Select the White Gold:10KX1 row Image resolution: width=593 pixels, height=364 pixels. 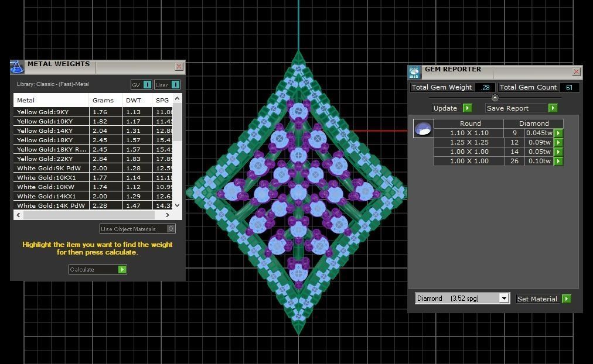(x=93, y=177)
